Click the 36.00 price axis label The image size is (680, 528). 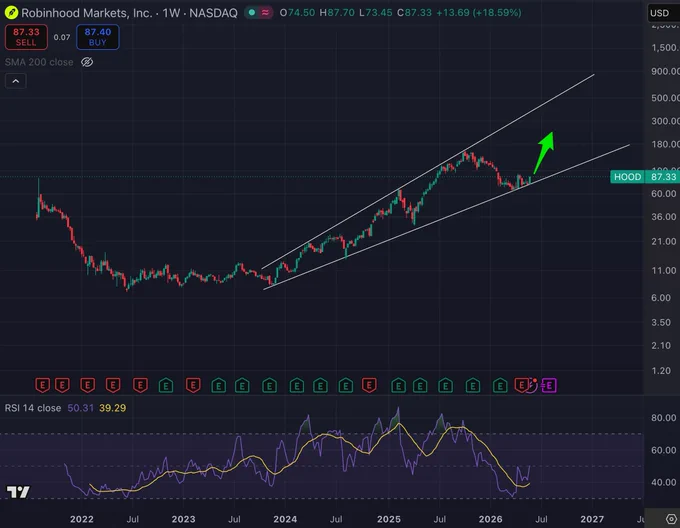tap(664, 216)
